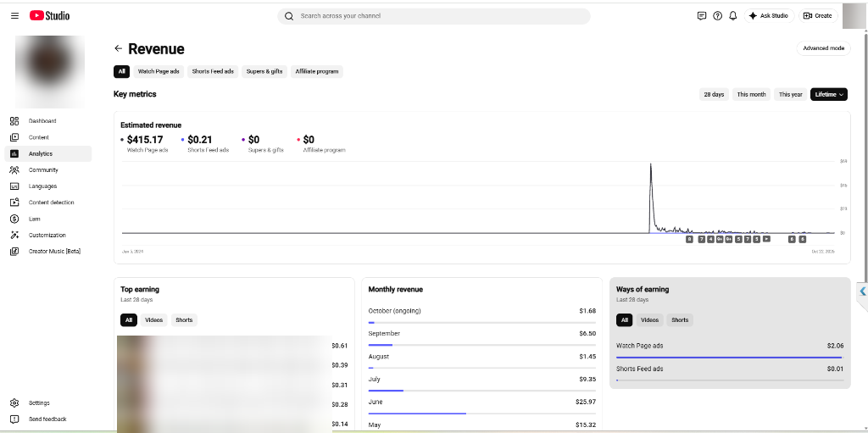Click the May monthly revenue label
Image resolution: width=868 pixels, height=433 pixels.
pos(375,425)
